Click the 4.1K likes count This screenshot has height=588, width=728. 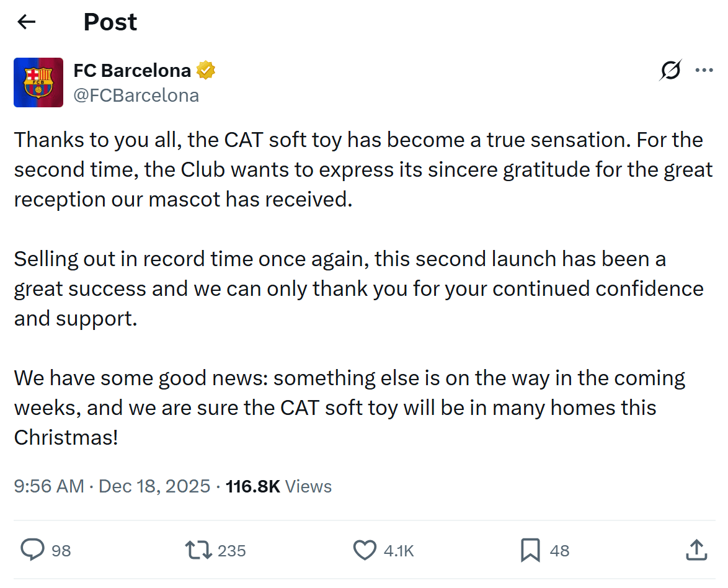[398, 551]
